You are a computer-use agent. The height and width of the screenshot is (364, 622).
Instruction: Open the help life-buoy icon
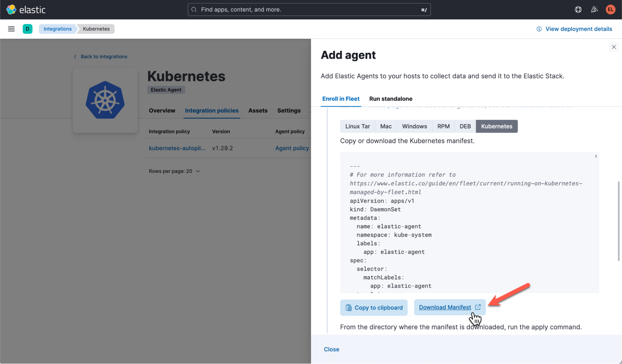coord(578,9)
